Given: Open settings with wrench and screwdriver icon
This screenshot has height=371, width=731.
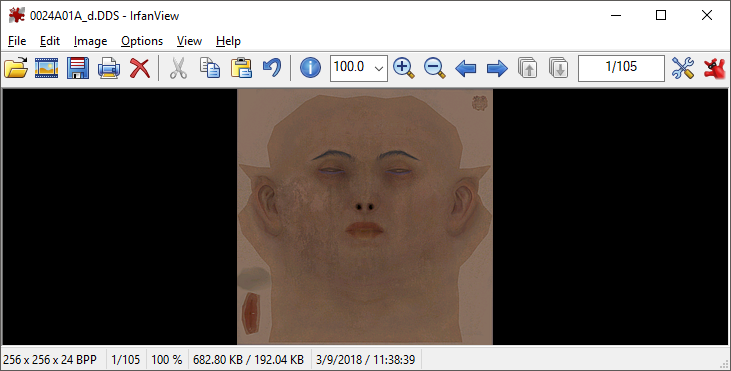Looking at the screenshot, I should click(x=683, y=68).
